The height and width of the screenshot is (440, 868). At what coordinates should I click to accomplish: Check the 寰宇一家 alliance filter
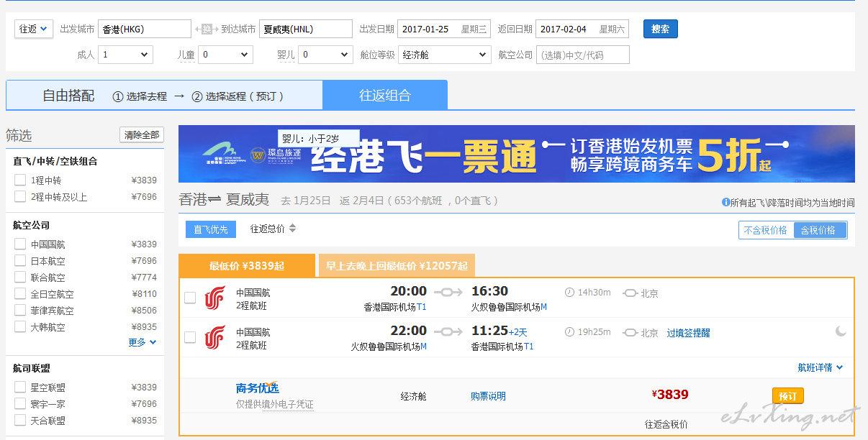click(x=20, y=403)
